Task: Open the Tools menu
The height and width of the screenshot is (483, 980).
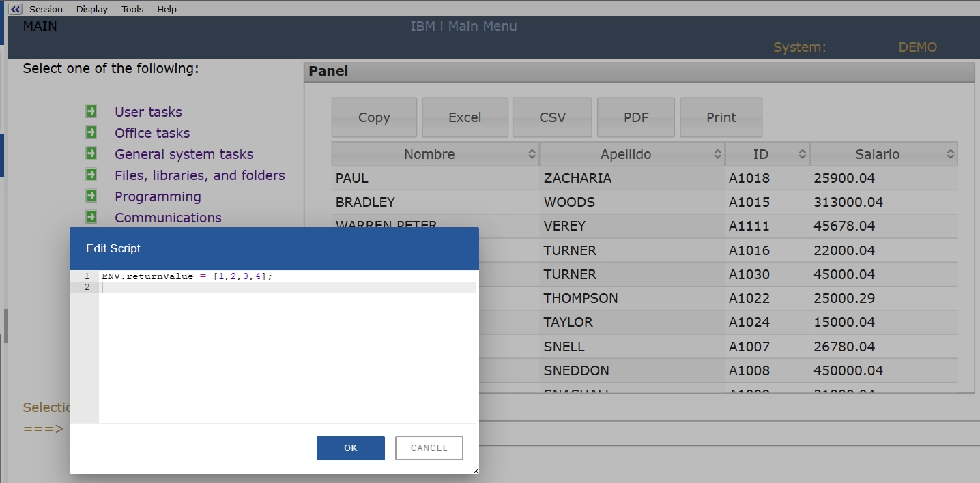Action: point(132,9)
